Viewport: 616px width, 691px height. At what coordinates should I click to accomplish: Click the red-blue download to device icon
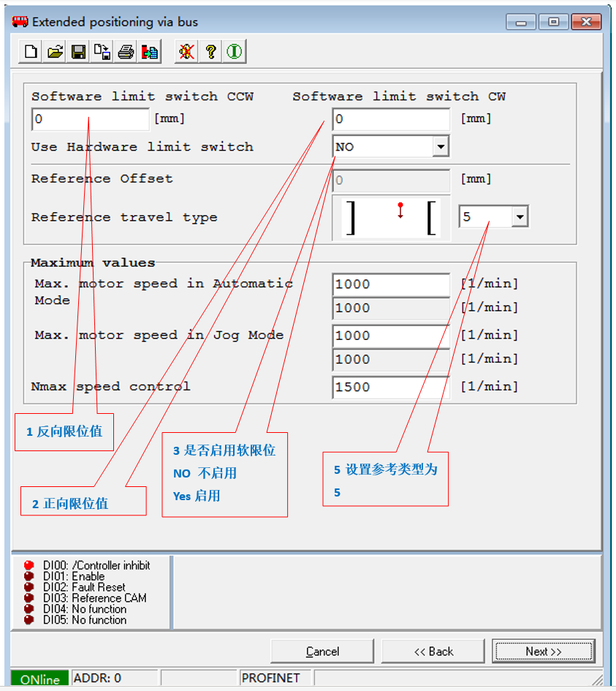(150, 52)
